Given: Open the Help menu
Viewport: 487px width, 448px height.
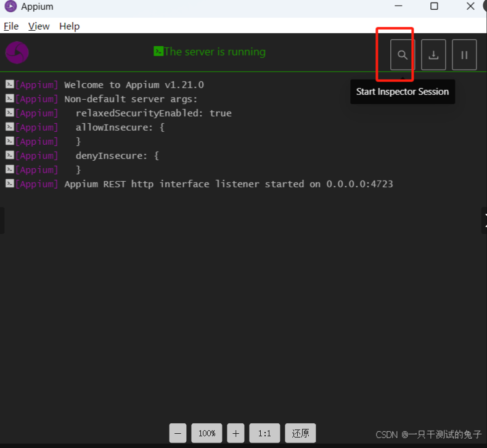Looking at the screenshot, I should pyautogui.click(x=70, y=26).
